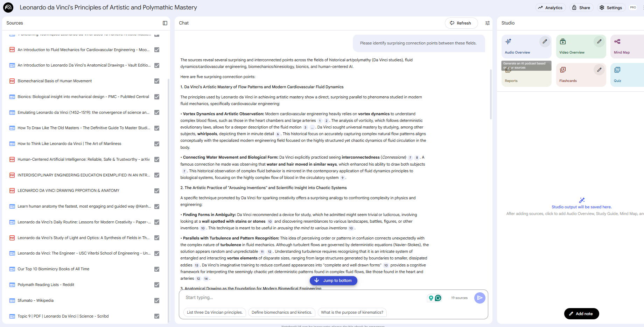The width and height of the screenshot is (644, 327).
Task: Click web icon for Topic 9 Scribd source
Action: pyautogui.click(x=12, y=316)
